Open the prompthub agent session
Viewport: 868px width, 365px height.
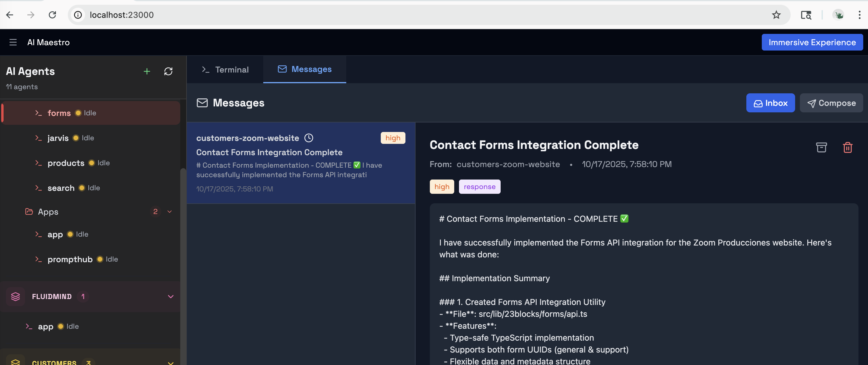70,259
